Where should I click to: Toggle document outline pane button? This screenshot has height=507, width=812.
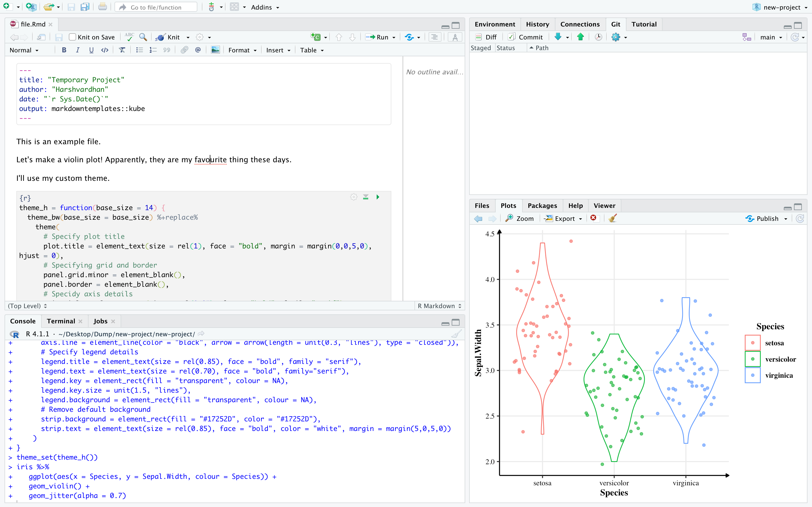click(434, 37)
